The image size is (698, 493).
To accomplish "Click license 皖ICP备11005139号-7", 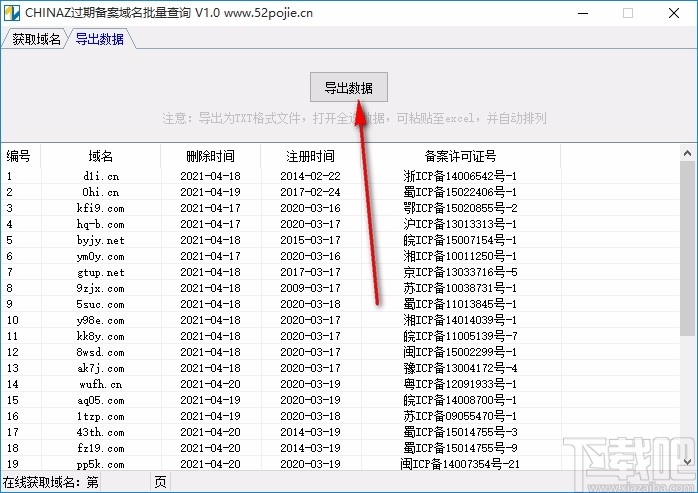I will (x=460, y=337).
